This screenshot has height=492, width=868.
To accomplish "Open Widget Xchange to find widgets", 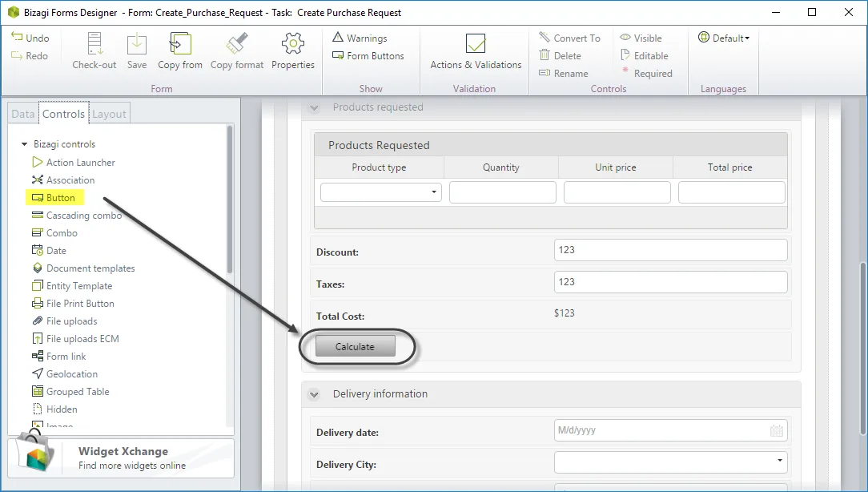I will pos(121,458).
